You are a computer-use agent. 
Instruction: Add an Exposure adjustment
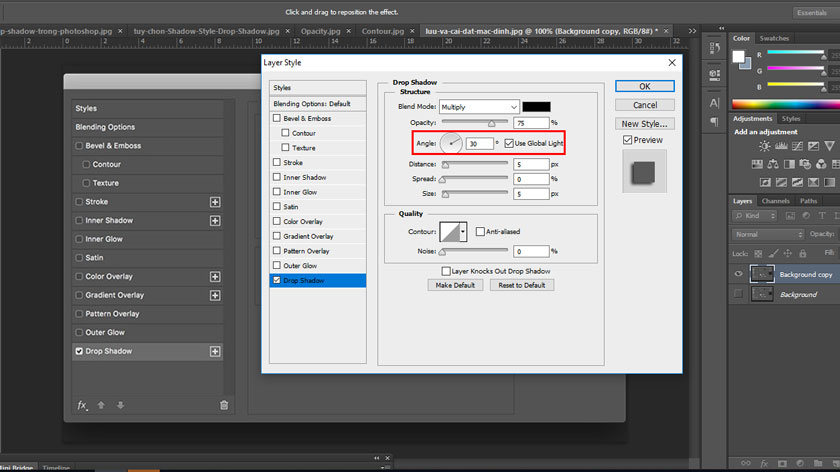(813, 146)
